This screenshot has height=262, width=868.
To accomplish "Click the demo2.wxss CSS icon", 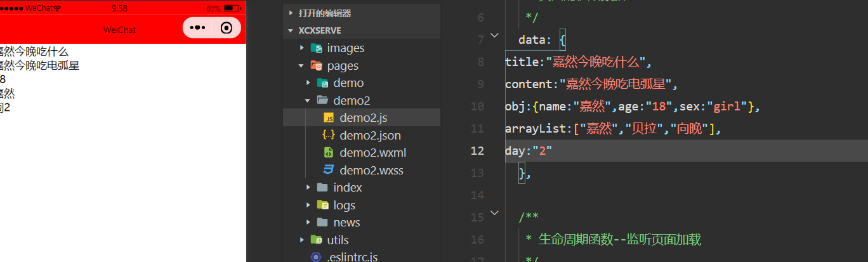I will coord(329,170).
